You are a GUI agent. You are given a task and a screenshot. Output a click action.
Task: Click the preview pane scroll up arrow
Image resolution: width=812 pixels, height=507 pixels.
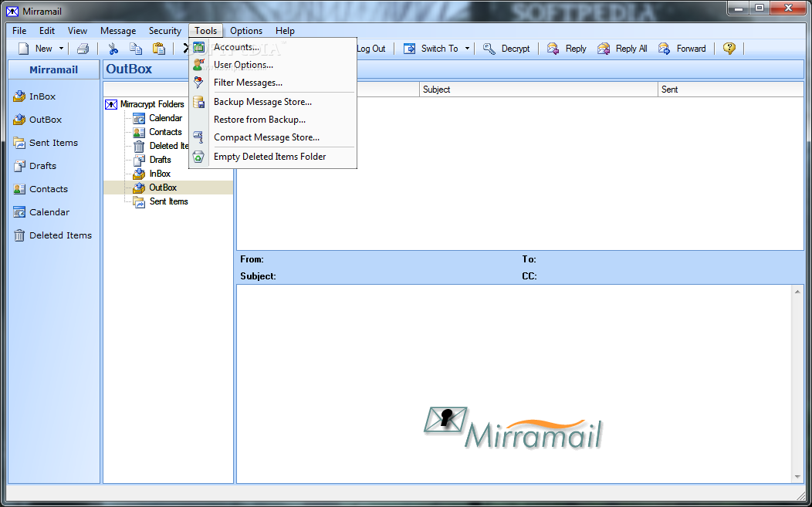pyautogui.click(x=797, y=292)
